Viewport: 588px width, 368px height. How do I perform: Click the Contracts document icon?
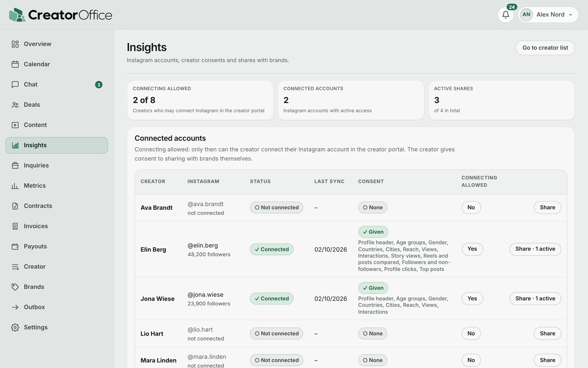pyautogui.click(x=15, y=206)
